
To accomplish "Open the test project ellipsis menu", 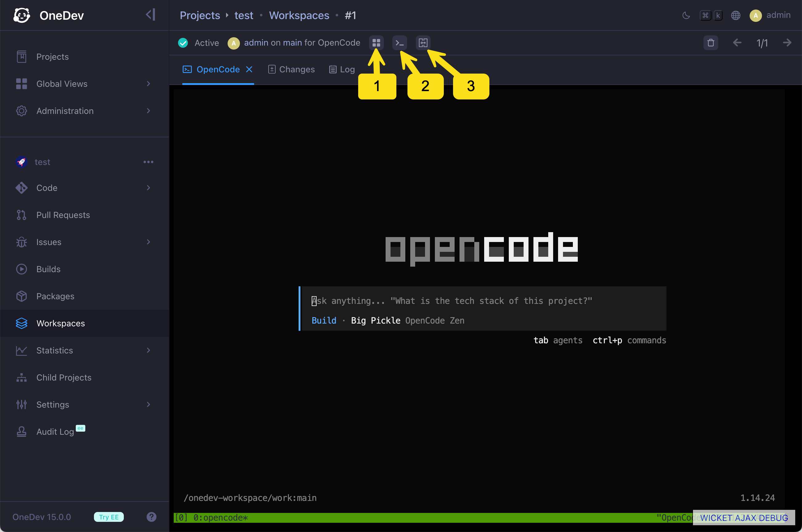I will click(148, 162).
